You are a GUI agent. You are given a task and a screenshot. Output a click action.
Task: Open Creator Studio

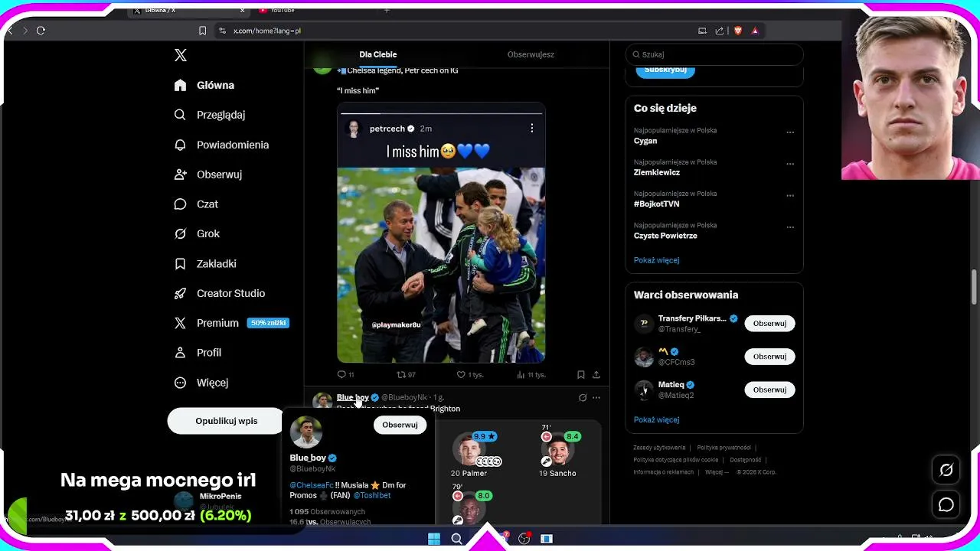tap(220, 293)
